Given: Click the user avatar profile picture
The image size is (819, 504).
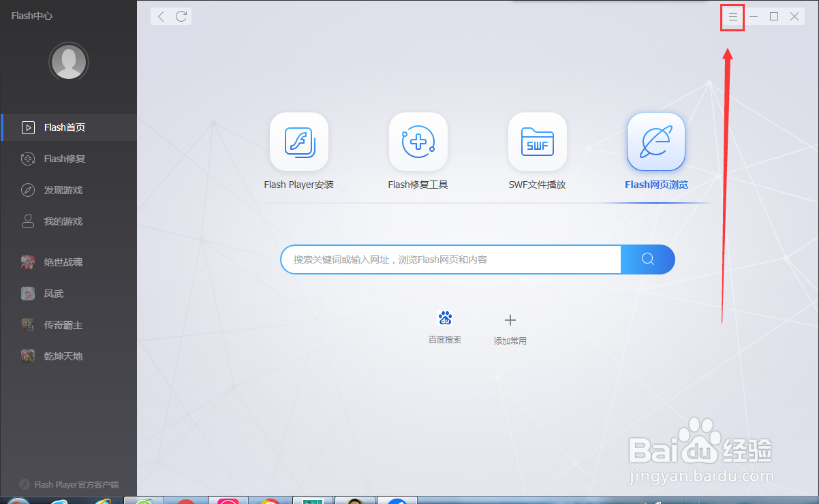Looking at the screenshot, I should [x=69, y=63].
